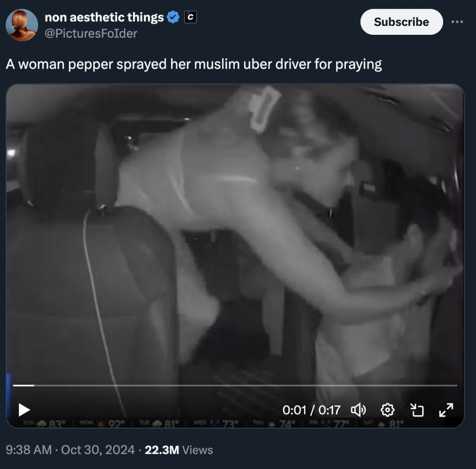Click the blue verified checkmark badge
The image size is (476, 469).
pyautogui.click(x=173, y=17)
